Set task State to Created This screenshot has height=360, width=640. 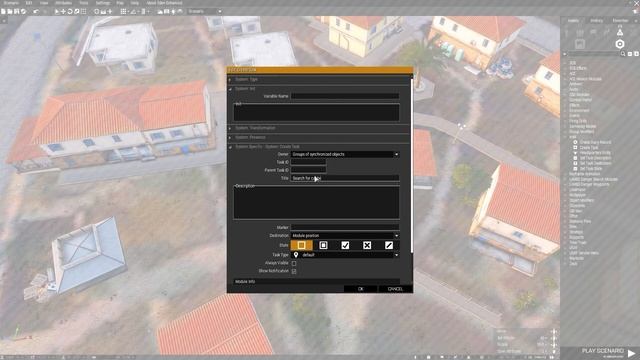coord(301,245)
